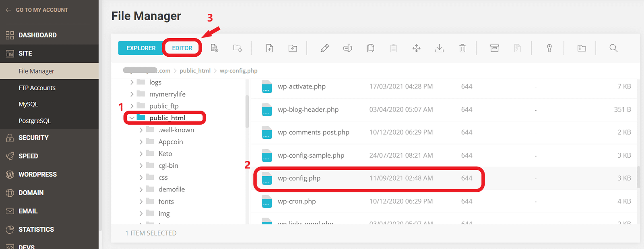Screen dimensions: 644x249
Task: Select the img folder in tree
Action: [x=164, y=214]
